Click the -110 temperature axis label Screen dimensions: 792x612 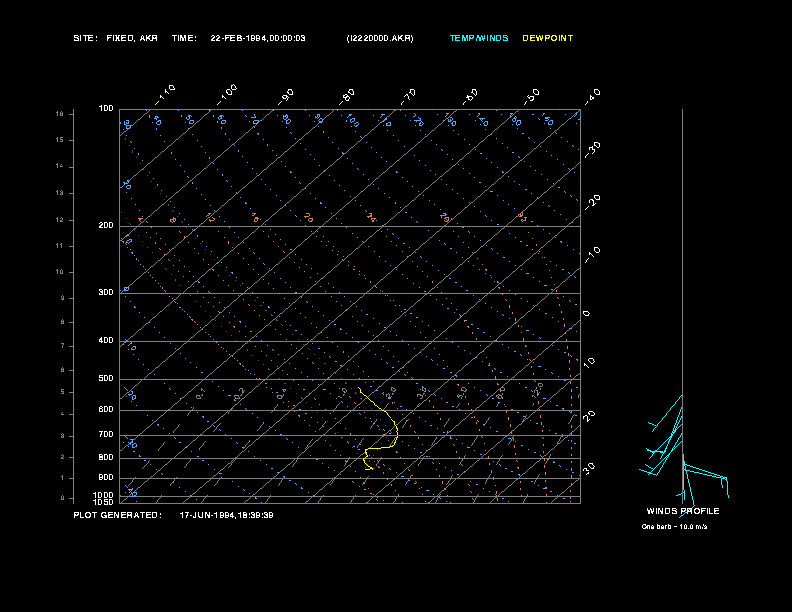click(165, 95)
